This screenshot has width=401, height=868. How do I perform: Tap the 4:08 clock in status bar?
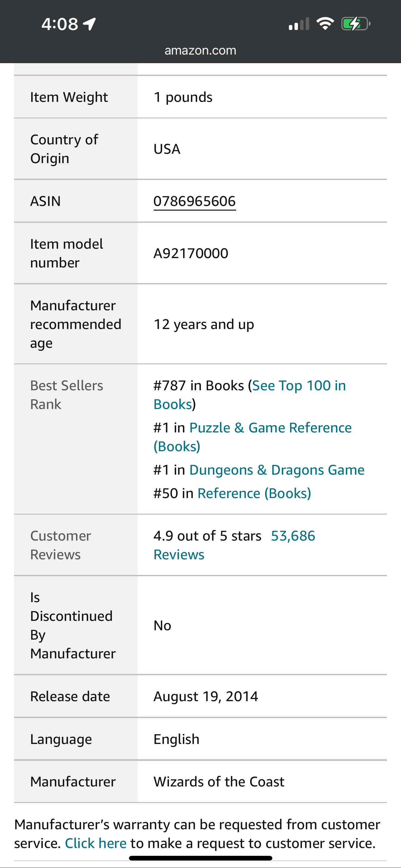[x=60, y=24]
